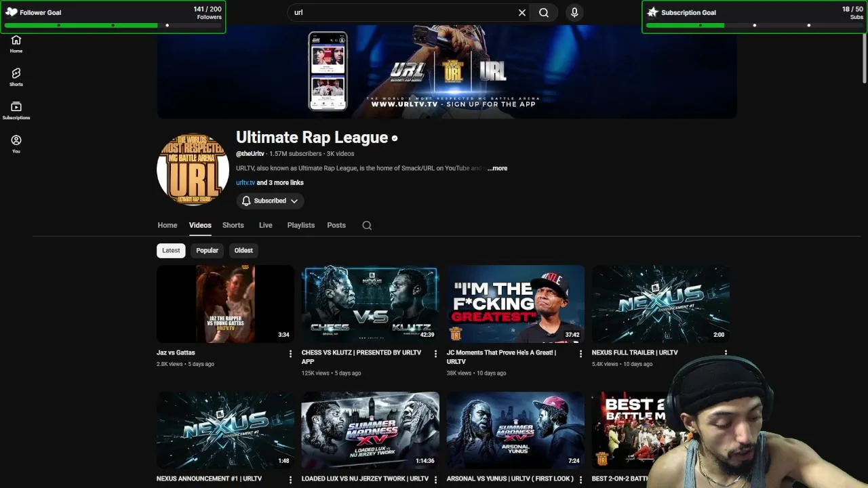Expand channel description with ...more
The image size is (868, 488).
tap(497, 168)
